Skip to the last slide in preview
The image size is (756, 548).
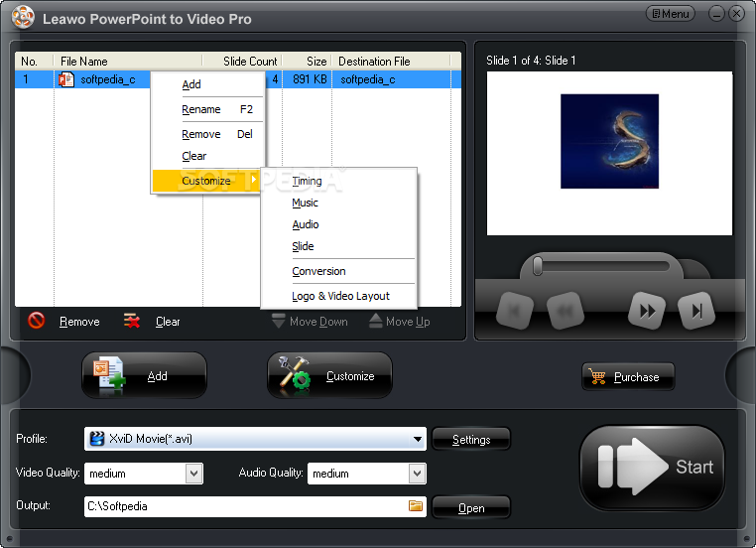coord(696,311)
